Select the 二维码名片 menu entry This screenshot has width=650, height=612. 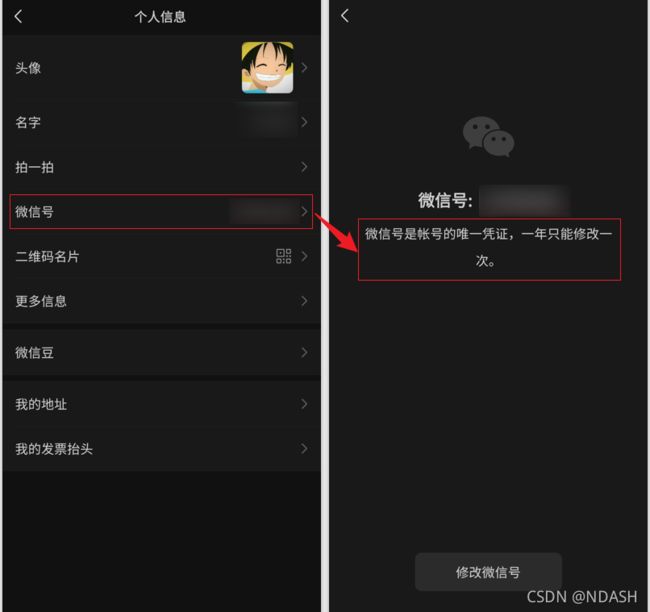(161, 256)
